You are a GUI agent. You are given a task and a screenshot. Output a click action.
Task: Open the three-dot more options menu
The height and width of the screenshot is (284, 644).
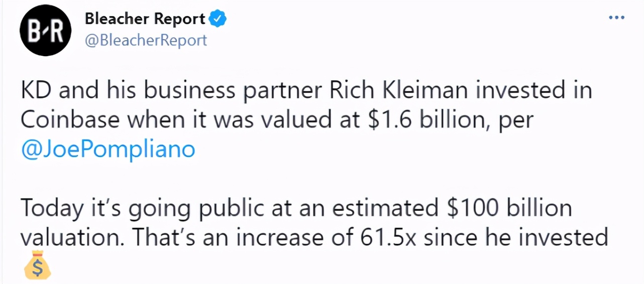pyautogui.click(x=616, y=17)
